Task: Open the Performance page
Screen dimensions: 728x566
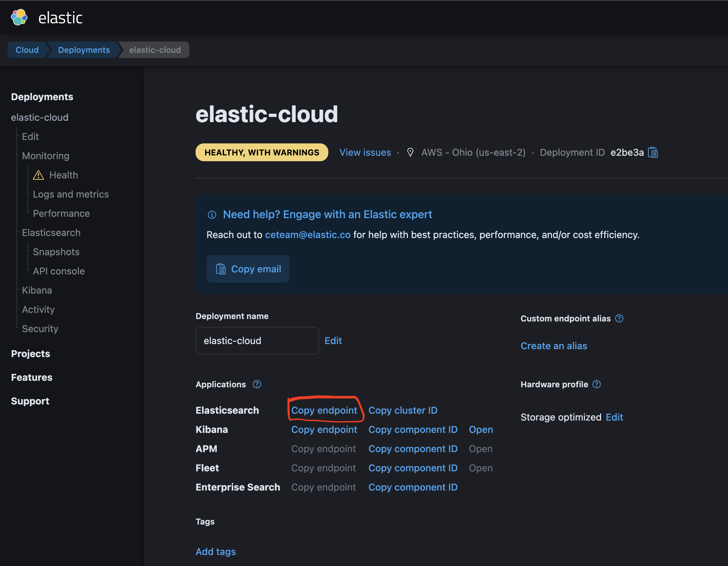Action: tap(61, 213)
